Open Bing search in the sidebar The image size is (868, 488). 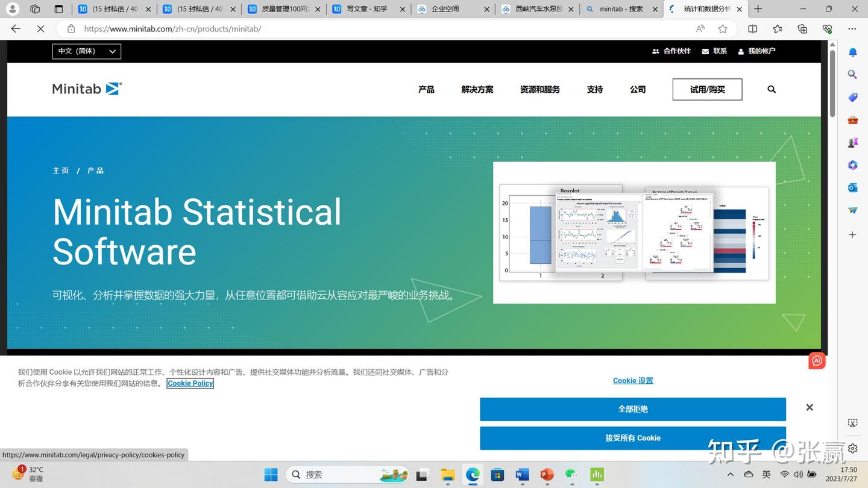click(852, 74)
